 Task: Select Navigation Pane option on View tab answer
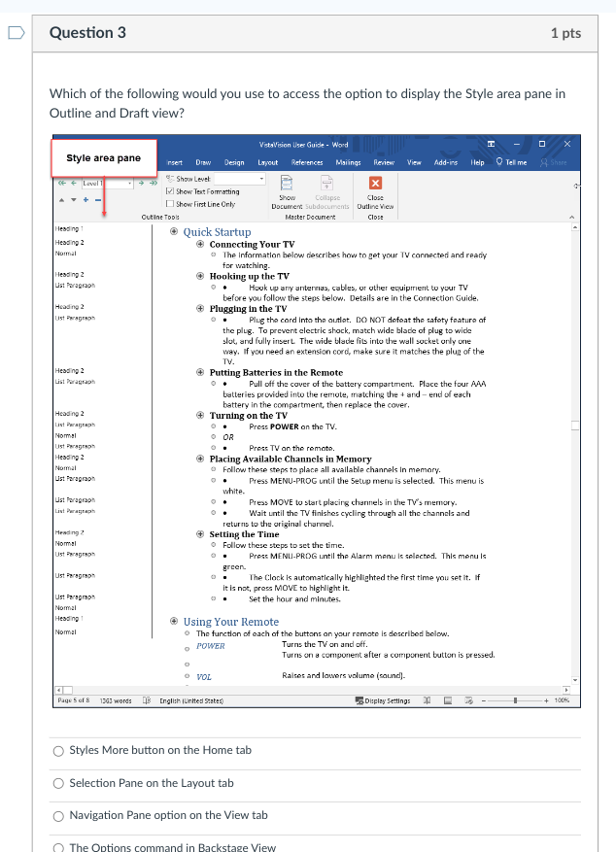pyautogui.click(x=58, y=816)
